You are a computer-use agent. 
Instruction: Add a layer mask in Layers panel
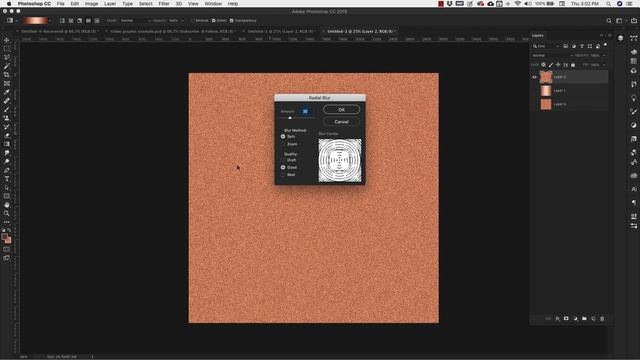pyautogui.click(x=566, y=318)
